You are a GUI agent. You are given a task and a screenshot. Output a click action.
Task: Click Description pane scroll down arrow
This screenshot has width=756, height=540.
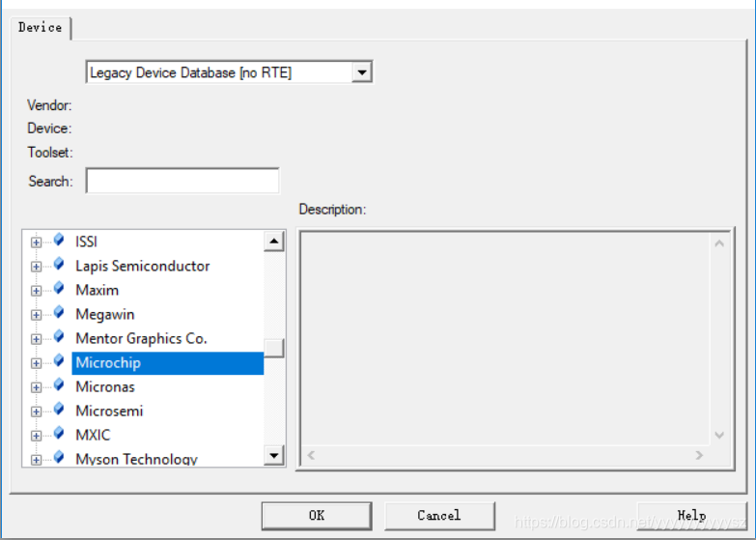pos(719,436)
